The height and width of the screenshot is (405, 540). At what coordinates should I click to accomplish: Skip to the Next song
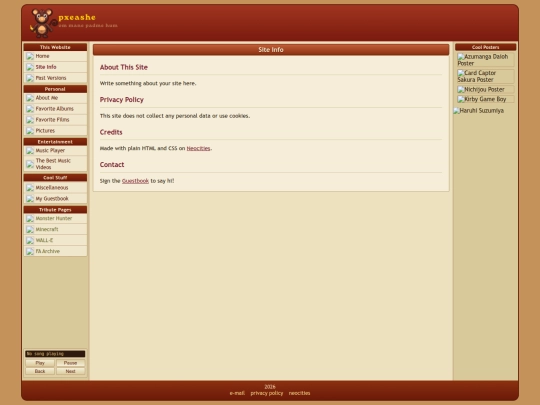click(x=70, y=371)
